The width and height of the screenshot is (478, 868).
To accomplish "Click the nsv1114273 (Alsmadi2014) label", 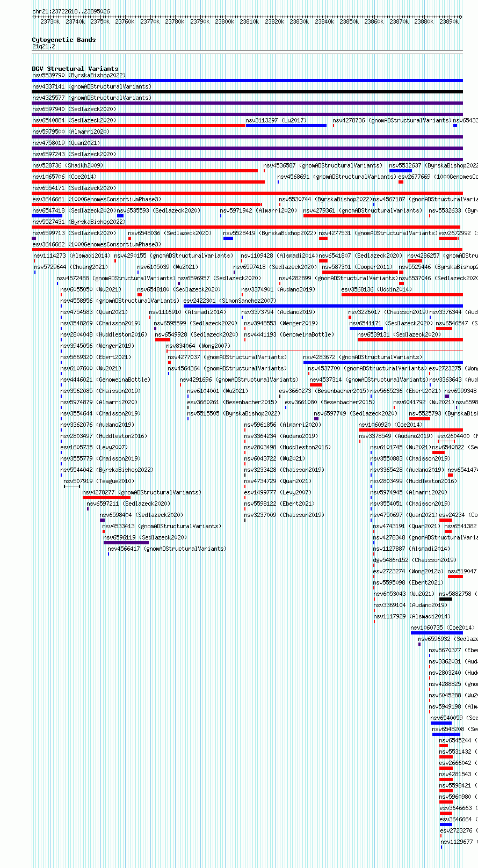I will (71, 256).
